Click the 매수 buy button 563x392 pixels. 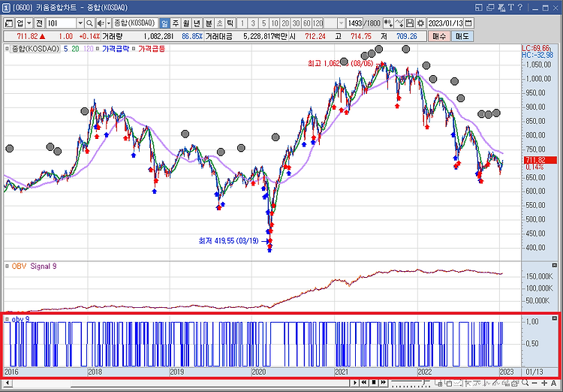pyautogui.click(x=439, y=36)
